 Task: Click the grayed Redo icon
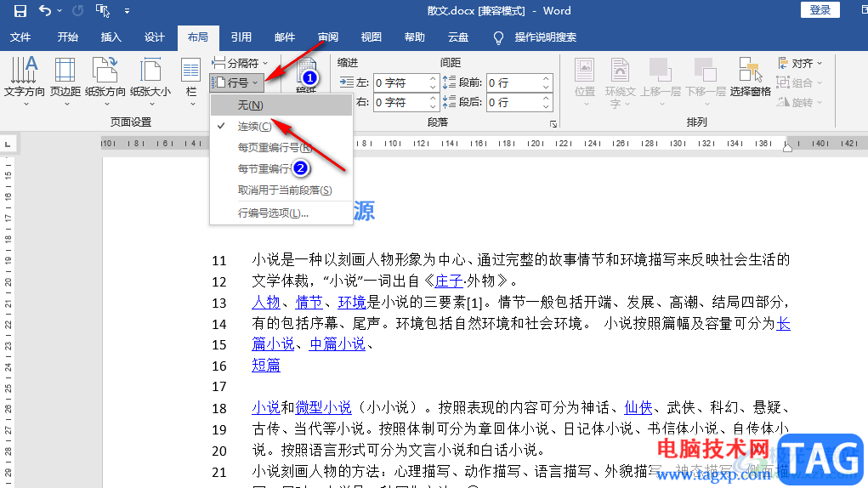(78, 10)
